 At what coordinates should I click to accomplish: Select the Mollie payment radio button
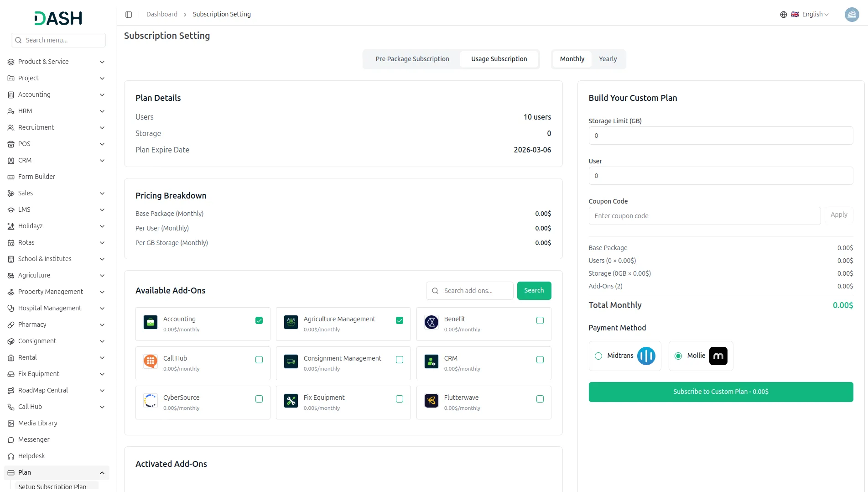678,356
